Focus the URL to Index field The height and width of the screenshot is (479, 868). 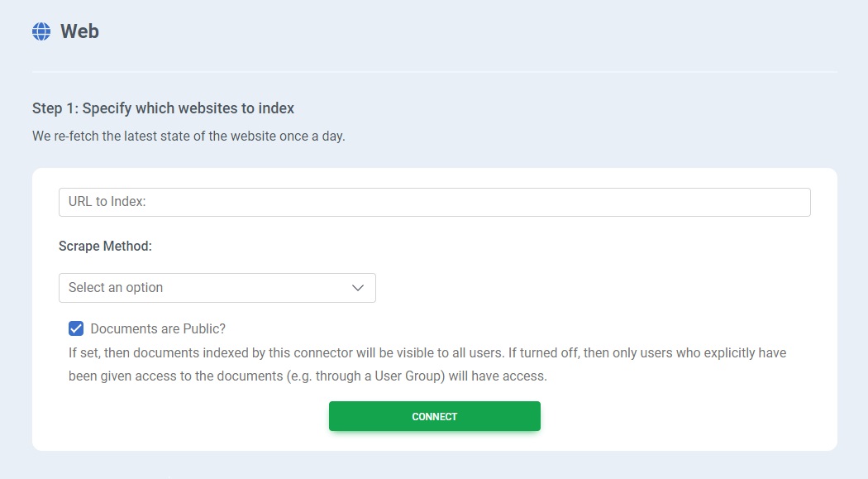pyautogui.click(x=434, y=202)
